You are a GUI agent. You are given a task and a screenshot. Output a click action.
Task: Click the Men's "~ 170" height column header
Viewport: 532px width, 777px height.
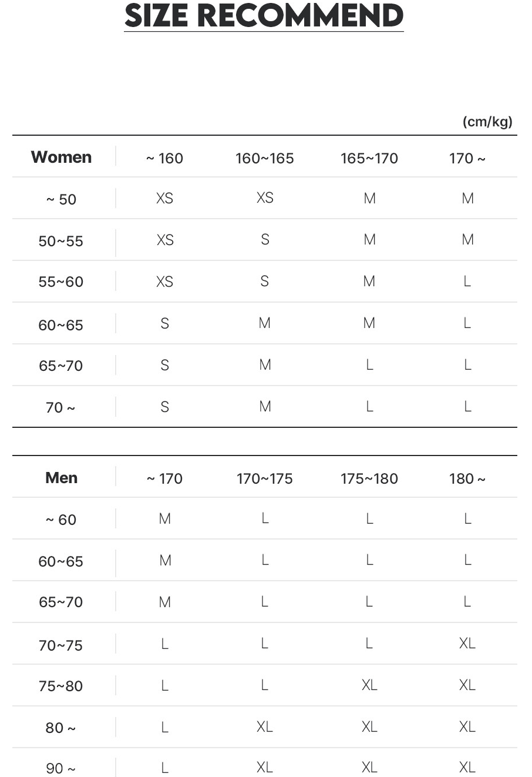pos(164,478)
